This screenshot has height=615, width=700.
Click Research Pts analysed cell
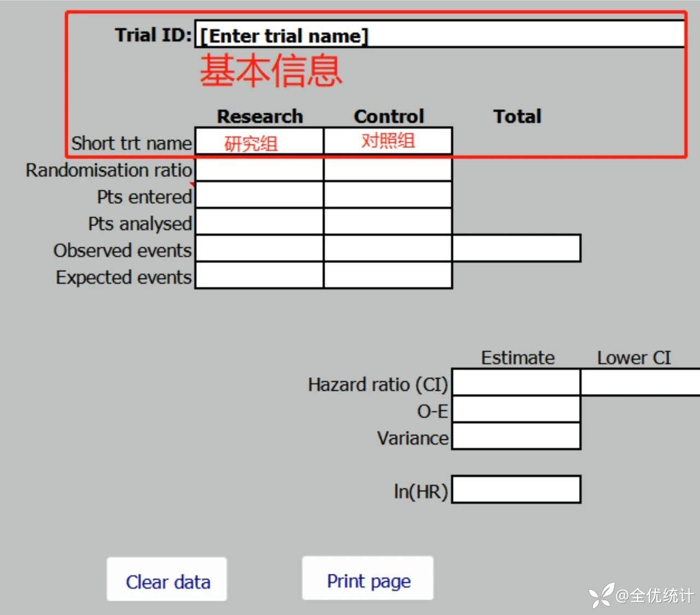coord(259,222)
